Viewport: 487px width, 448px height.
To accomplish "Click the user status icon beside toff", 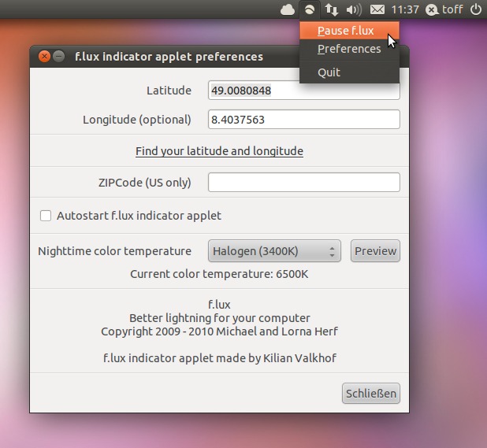I will [432, 9].
